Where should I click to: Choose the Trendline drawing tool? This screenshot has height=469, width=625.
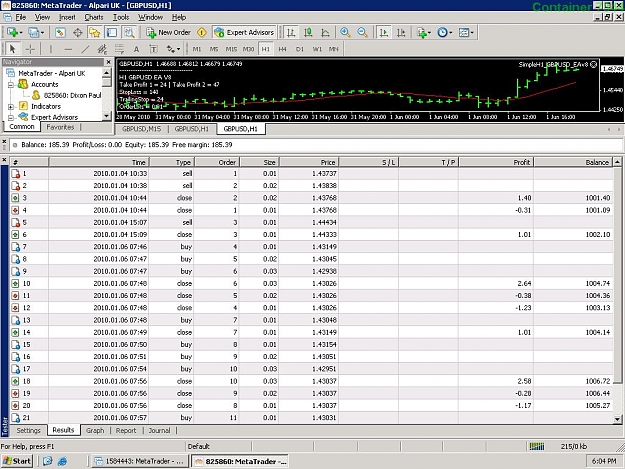pos(85,49)
